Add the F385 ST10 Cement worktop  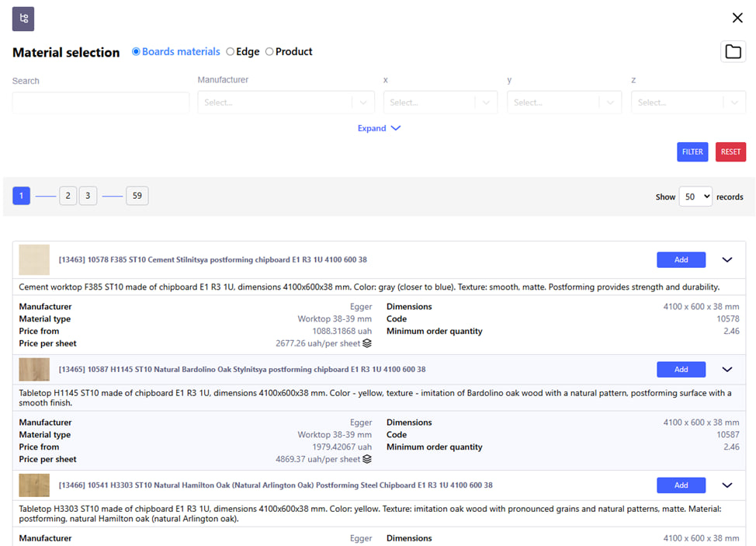[x=681, y=260]
